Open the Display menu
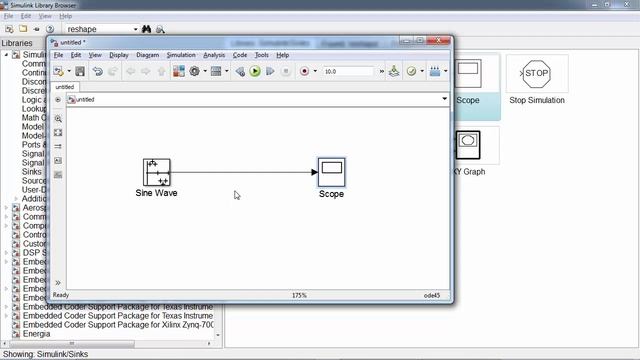The image size is (640, 360). pos(119,55)
